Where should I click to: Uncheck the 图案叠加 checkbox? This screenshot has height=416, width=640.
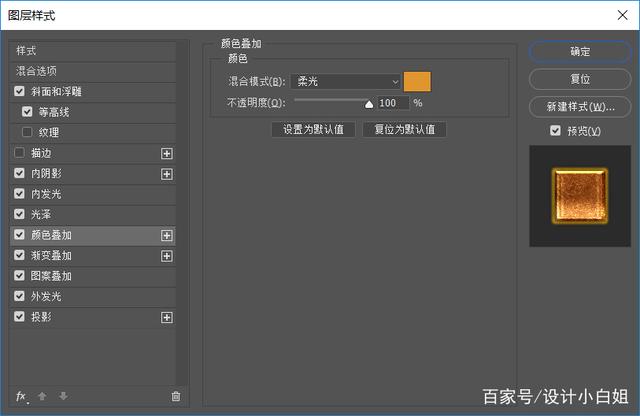coord(19,276)
